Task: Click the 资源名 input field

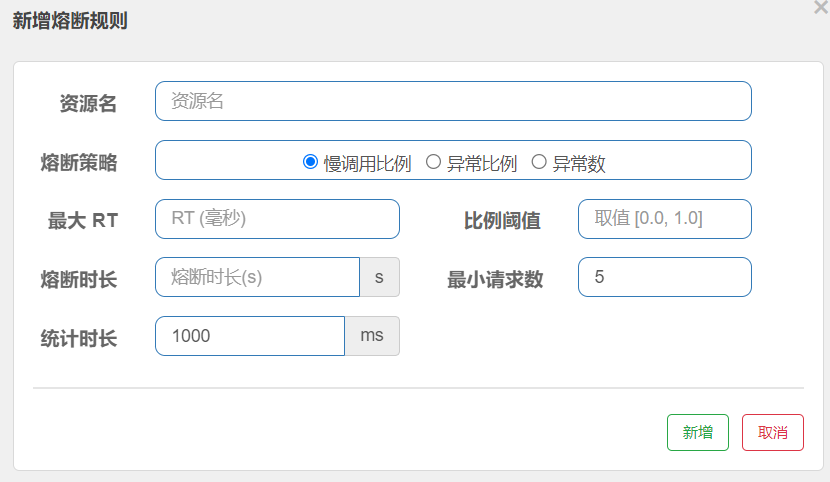Action: 453,101
